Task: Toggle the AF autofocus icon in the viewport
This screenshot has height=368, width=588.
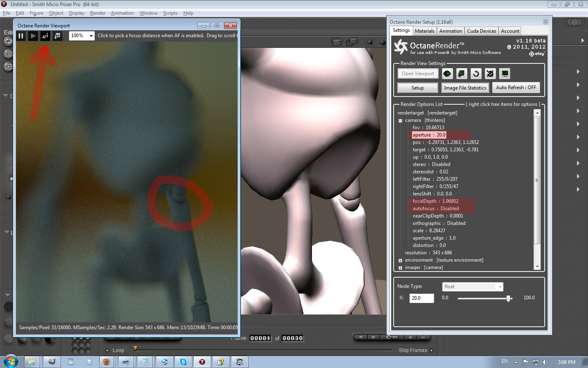Action: (45, 36)
